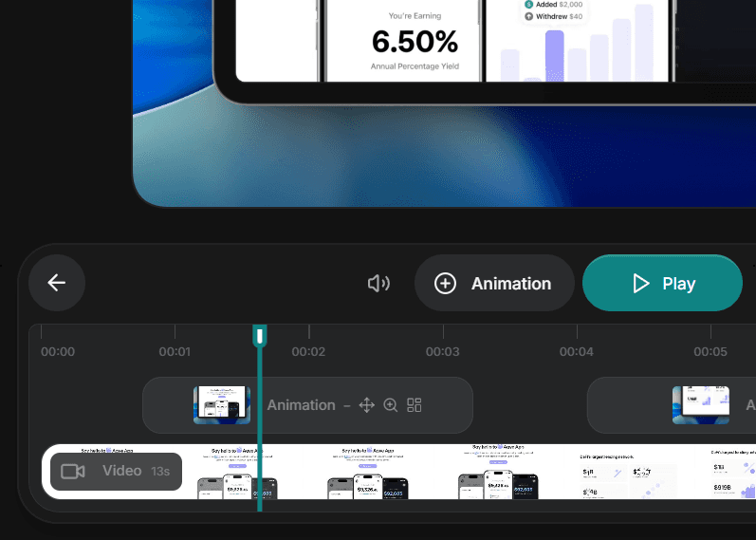Viewport: 756px width, 540px height.
Task: Mute audio with the speaker icon
Action: coord(378,284)
